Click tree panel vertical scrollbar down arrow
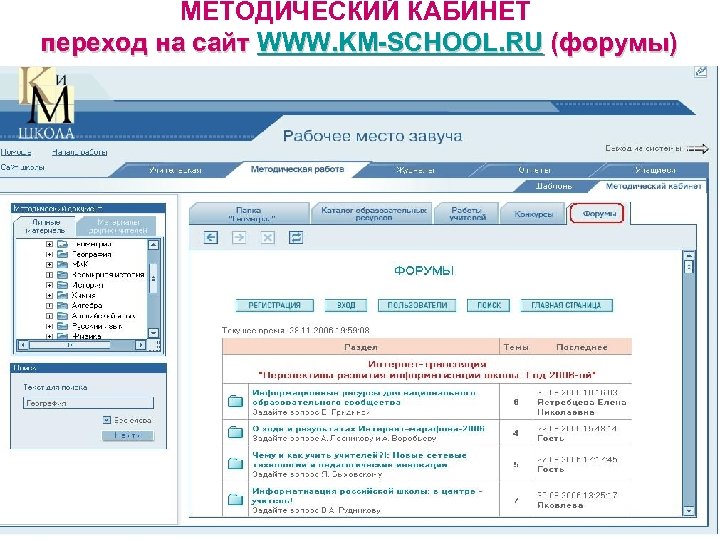 pyautogui.click(x=153, y=333)
